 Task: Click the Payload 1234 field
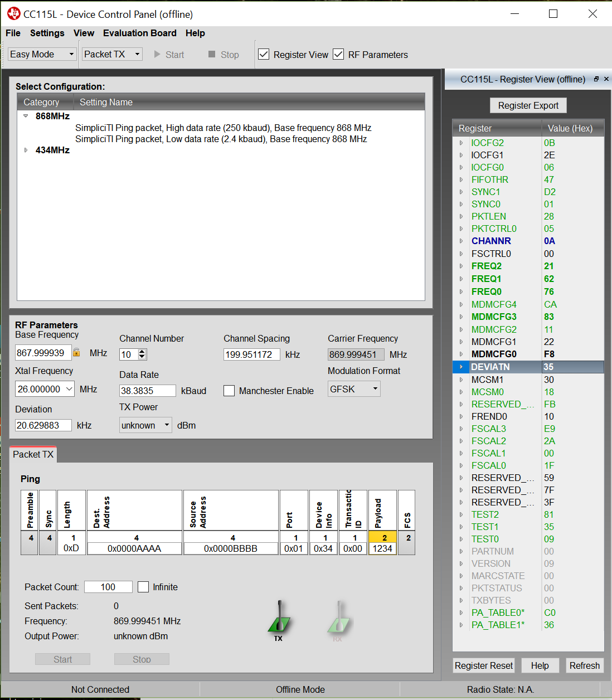382,548
